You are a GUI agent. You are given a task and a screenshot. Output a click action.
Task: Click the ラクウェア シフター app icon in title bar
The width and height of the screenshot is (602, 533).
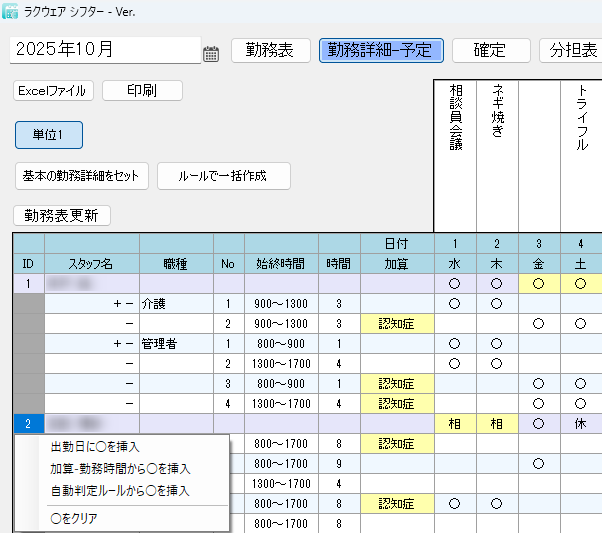tap(11, 12)
